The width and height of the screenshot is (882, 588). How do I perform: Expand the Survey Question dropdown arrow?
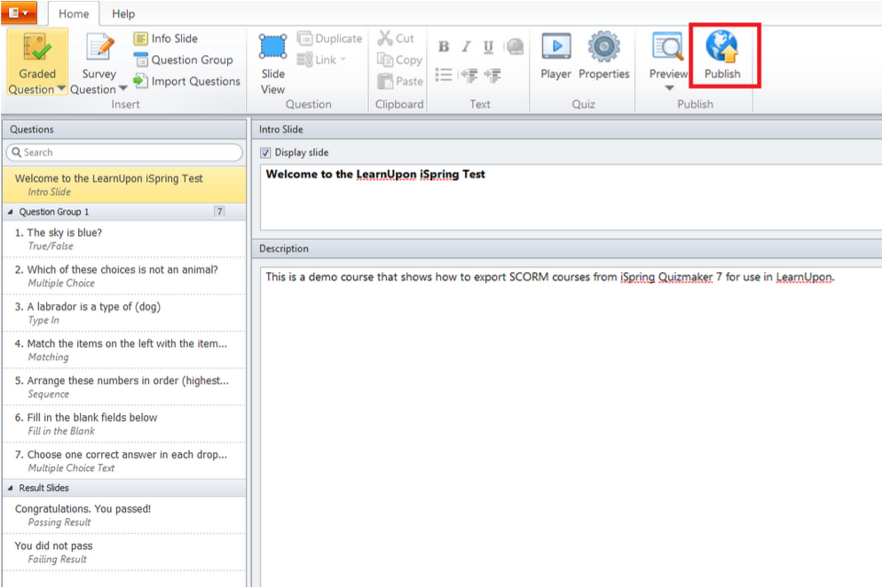pos(122,89)
